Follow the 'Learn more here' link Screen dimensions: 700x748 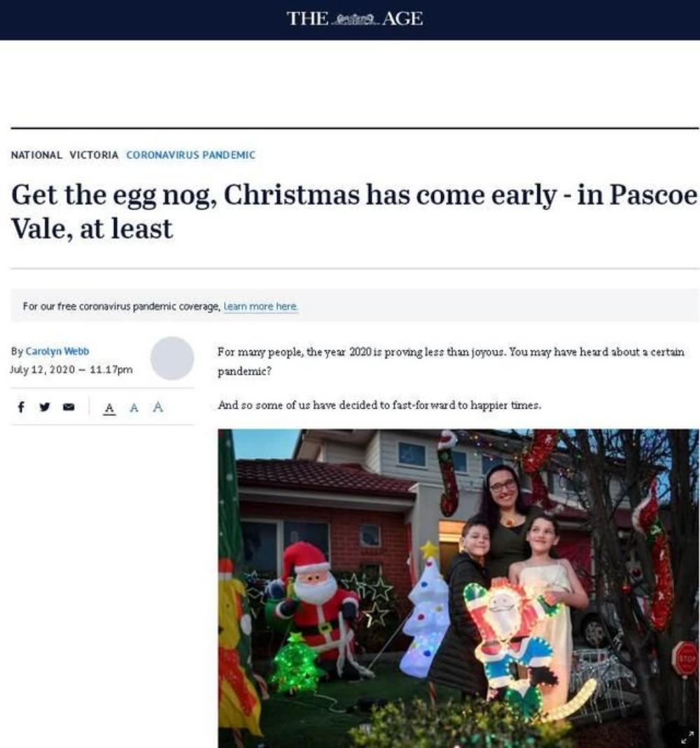pyautogui.click(x=261, y=306)
